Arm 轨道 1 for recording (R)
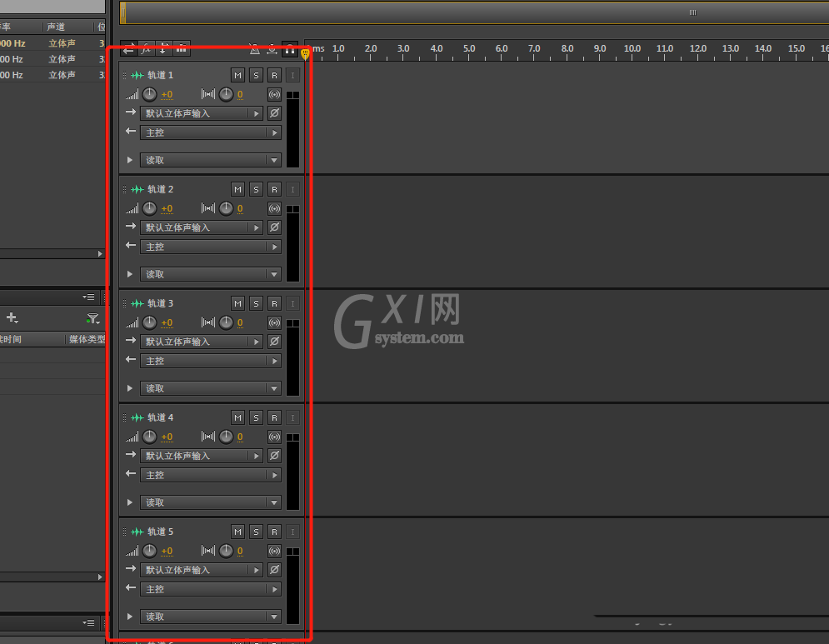The height and width of the screenshot is (644, 829). tap(274, 75)
